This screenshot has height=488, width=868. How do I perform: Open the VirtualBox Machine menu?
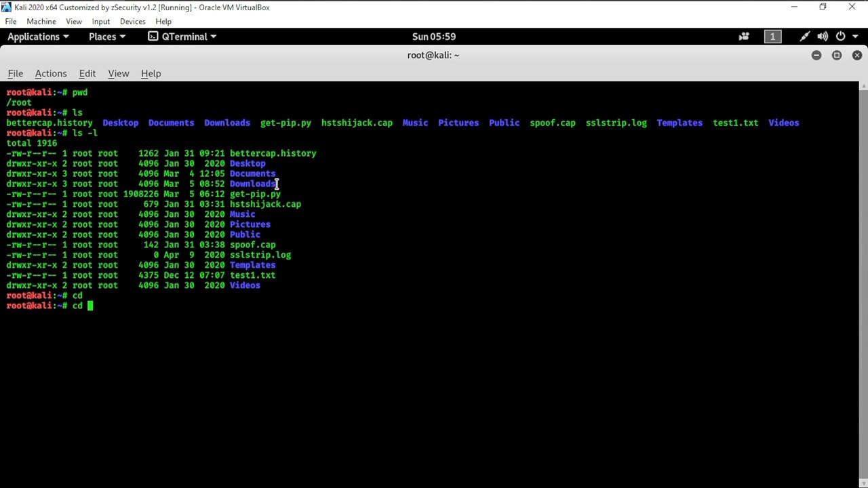pos(41,22)
